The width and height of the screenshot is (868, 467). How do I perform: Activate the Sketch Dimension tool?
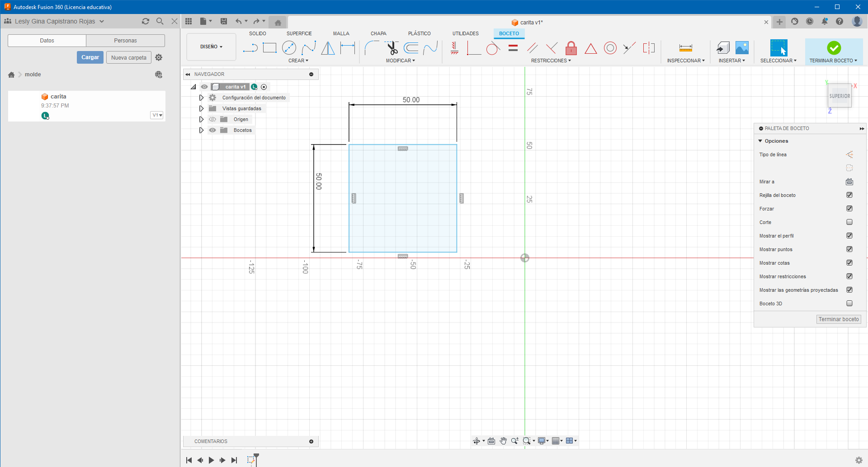click(348, 48)
